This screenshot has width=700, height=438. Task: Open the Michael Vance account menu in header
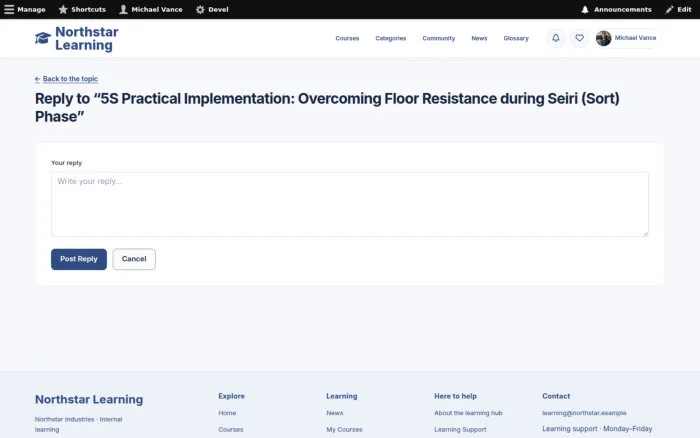point(627,38)
